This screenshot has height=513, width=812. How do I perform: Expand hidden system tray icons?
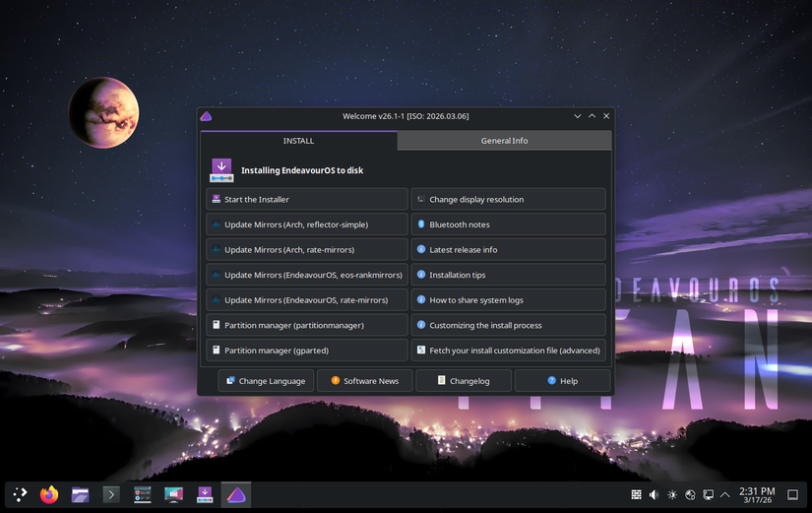click(725, 495)
